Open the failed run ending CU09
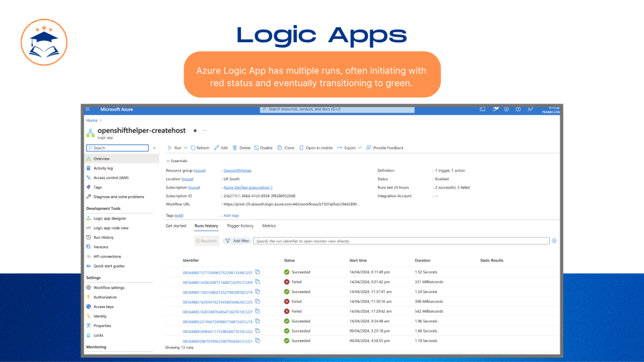Viewport: 644px width, 362px height. 218,282
